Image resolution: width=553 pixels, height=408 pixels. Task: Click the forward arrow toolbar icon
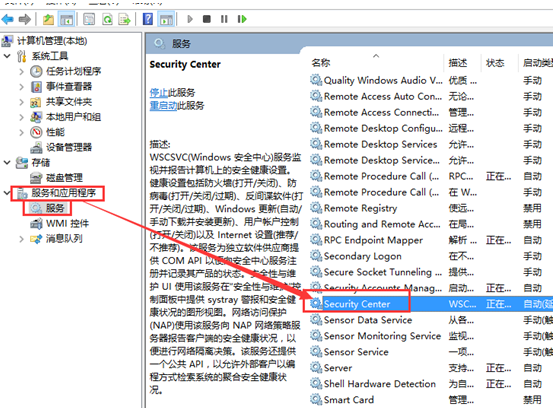(x=24, y=19)
